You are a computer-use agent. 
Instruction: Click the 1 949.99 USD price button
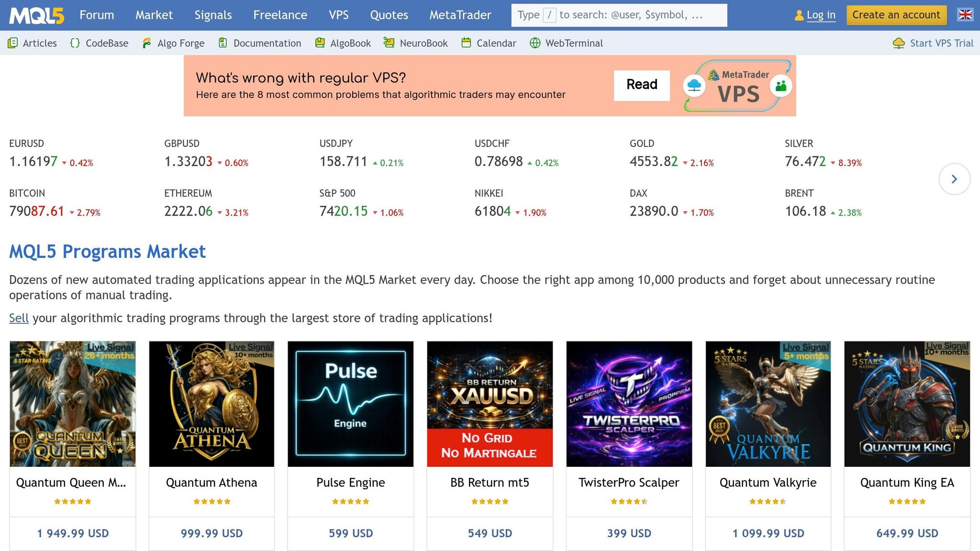tap(73, 533)
